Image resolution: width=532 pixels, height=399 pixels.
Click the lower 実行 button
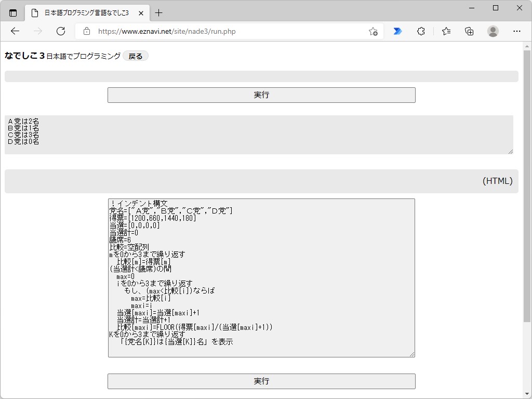(x=261, y=381)
